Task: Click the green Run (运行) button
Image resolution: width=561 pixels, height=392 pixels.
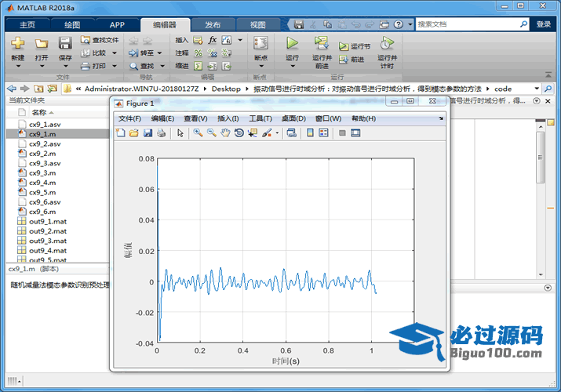Action: (x=292, y=44)
